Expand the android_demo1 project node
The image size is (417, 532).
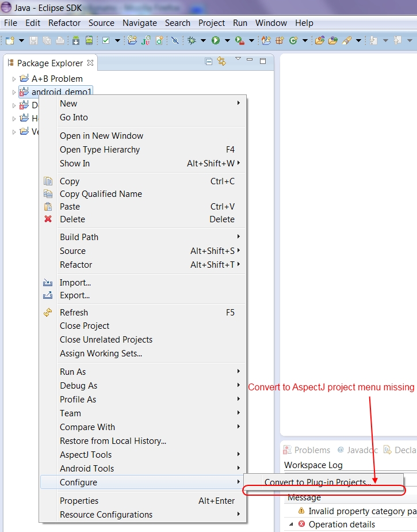(x=14, y=92)
